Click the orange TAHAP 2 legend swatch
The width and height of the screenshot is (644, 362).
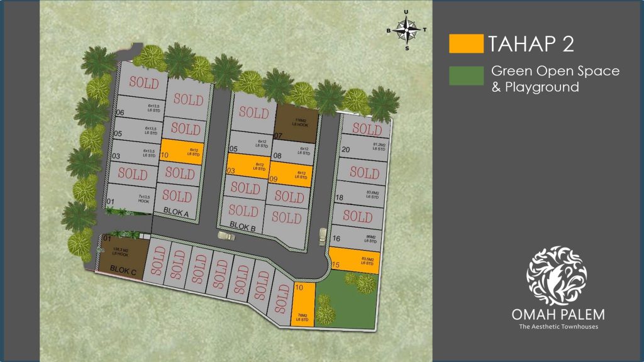coord(466,44)
